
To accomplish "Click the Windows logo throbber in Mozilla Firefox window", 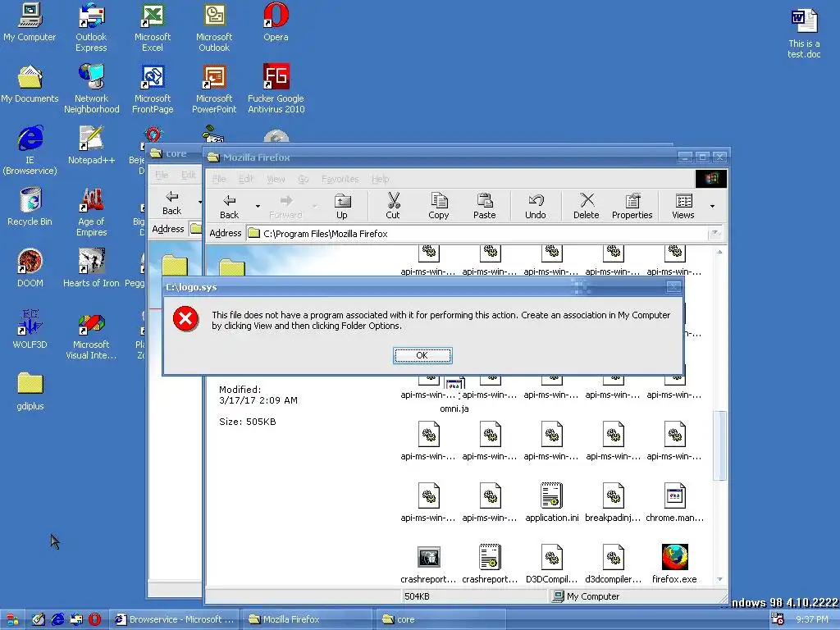I will (711, 178).
